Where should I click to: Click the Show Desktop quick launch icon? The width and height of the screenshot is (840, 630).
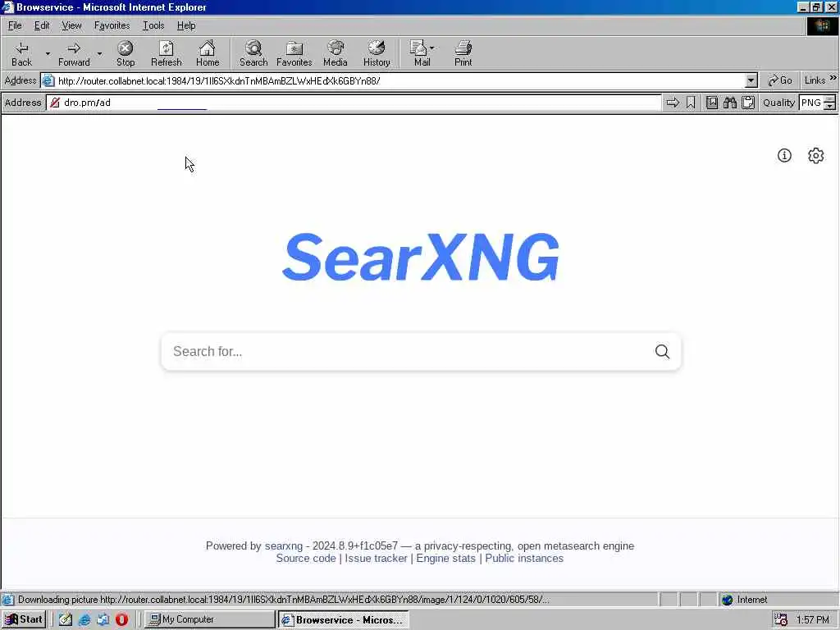[x=103, y=619]
